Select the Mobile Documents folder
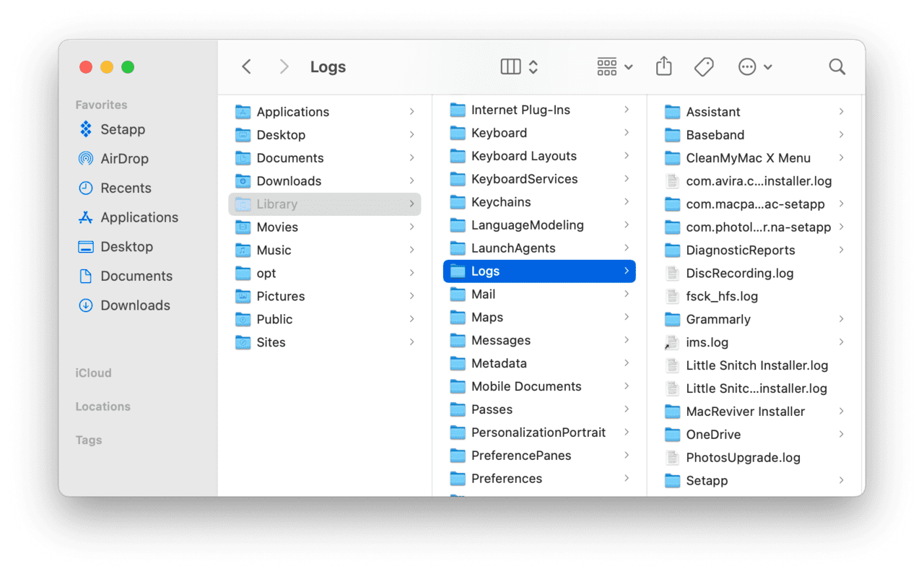924x574 pixels. tap(539, 387)
